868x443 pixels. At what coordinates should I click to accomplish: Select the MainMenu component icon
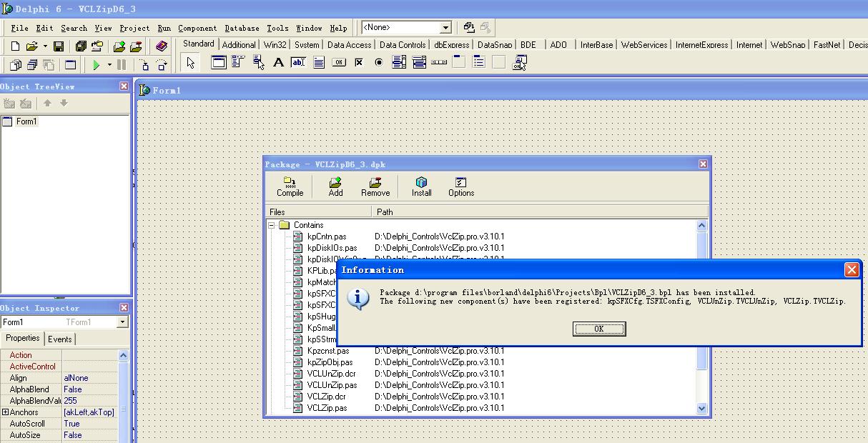(x=239, y=63)
